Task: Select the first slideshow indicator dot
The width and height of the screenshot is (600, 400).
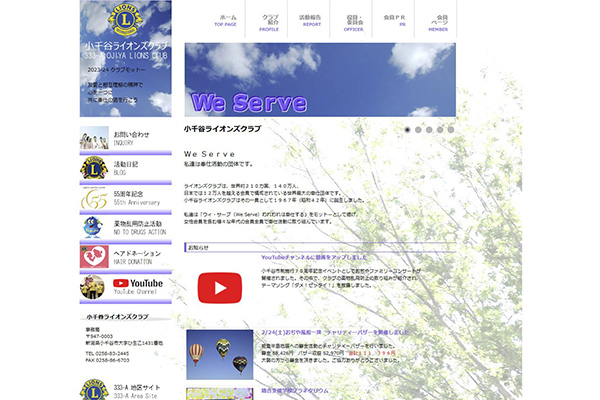Action: click(x=407, y=130)
